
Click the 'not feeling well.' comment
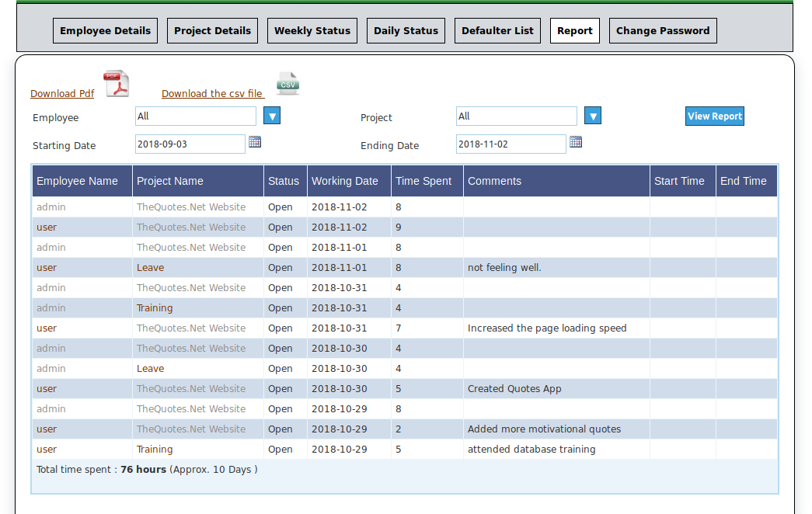504,268
